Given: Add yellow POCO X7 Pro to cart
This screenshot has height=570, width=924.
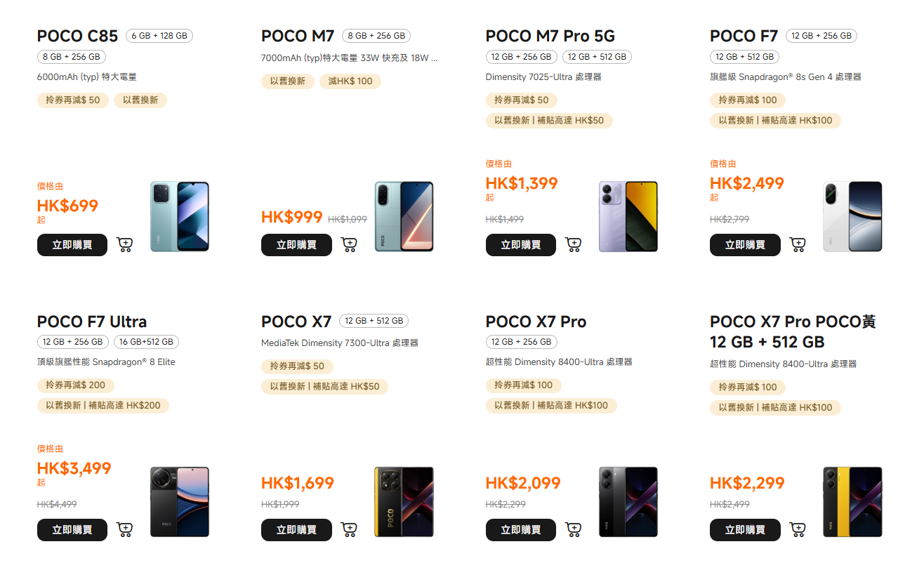Looking at the screenshot, I should 798,530.
